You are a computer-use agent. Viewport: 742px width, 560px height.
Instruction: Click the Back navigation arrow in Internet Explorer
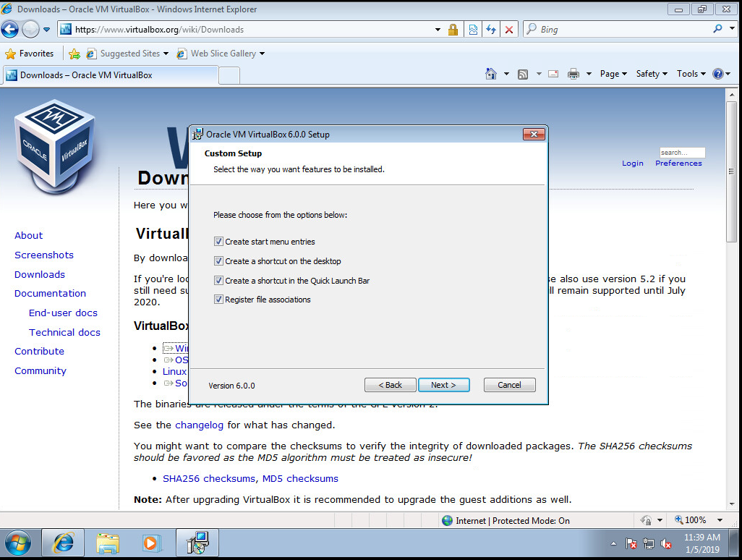click(9, 30)
